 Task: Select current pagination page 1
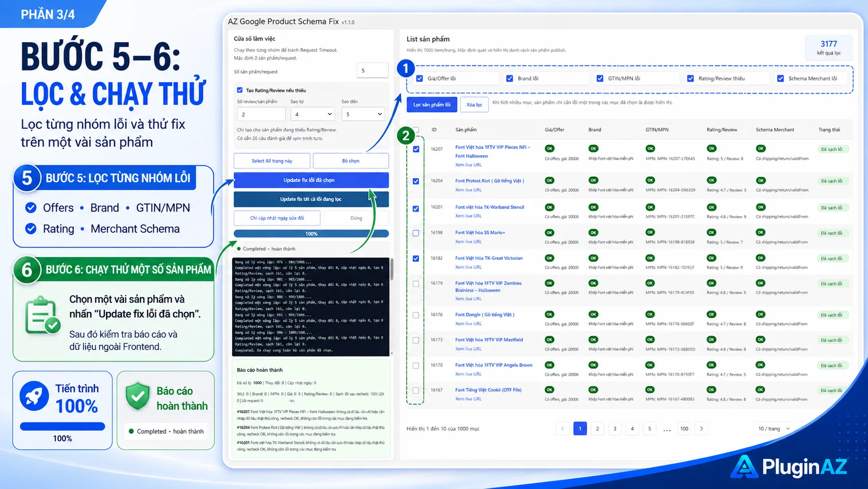(x=580, y=429)
